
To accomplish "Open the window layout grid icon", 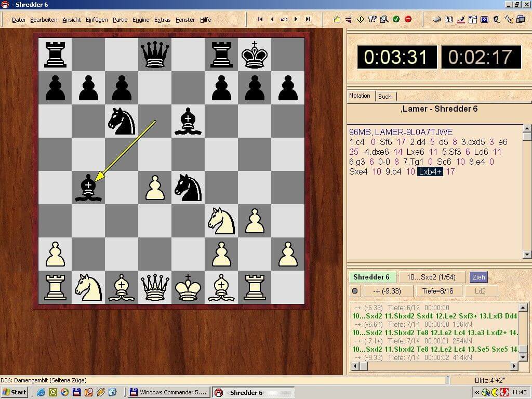I will coord(472,19).
